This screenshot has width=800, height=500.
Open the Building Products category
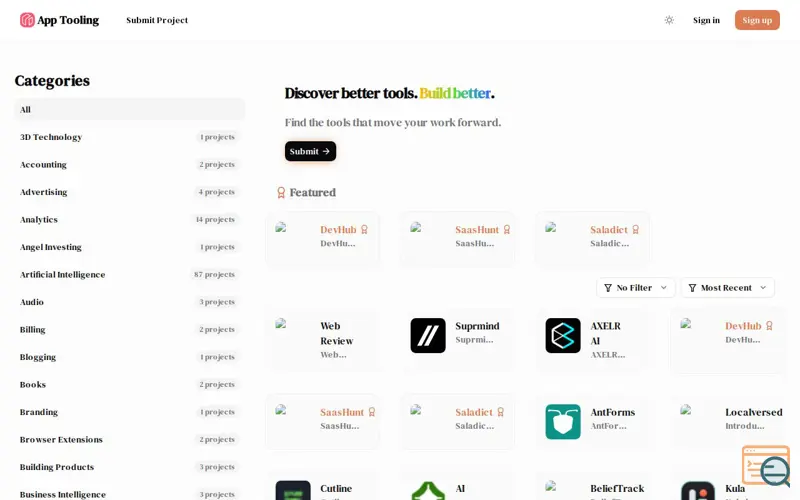(x=130, y=467)
